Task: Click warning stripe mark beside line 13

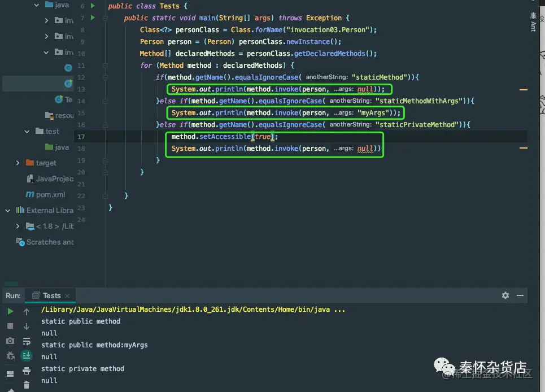Action: pyautogui.click(x=524, y=90)
